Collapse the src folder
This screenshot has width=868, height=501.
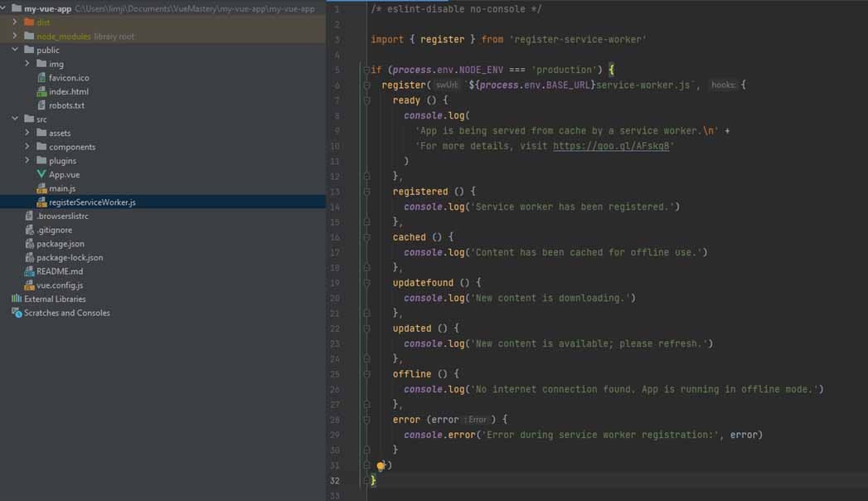pyautogui.click(x=16, y=119)
